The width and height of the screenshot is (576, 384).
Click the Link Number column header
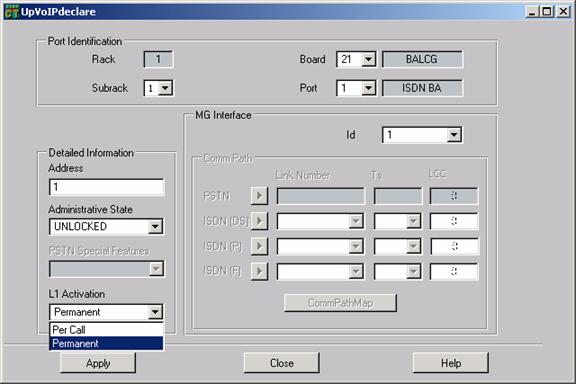tap(303, 175)
